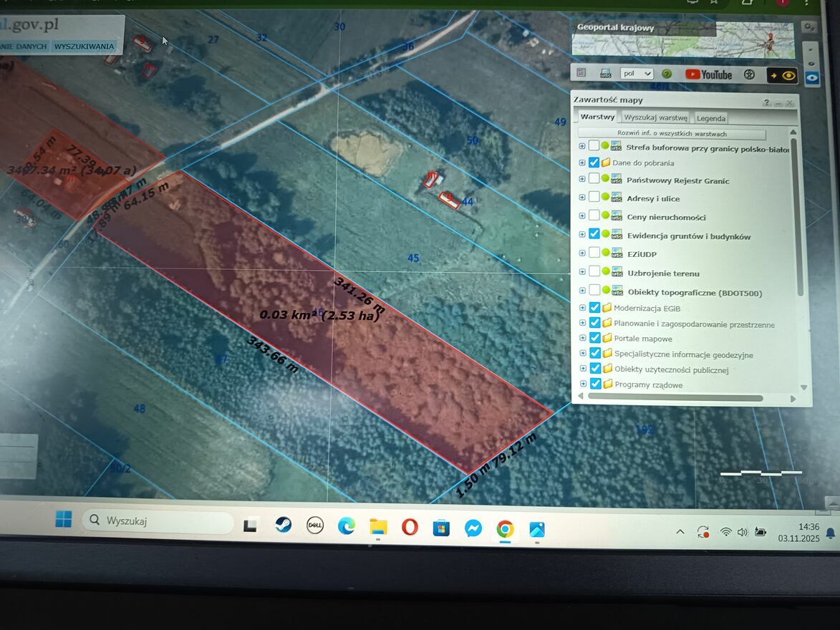Expand the Portale mapowe folder
Viewport: 840px width, 630px height.
(x=583, y=338)
